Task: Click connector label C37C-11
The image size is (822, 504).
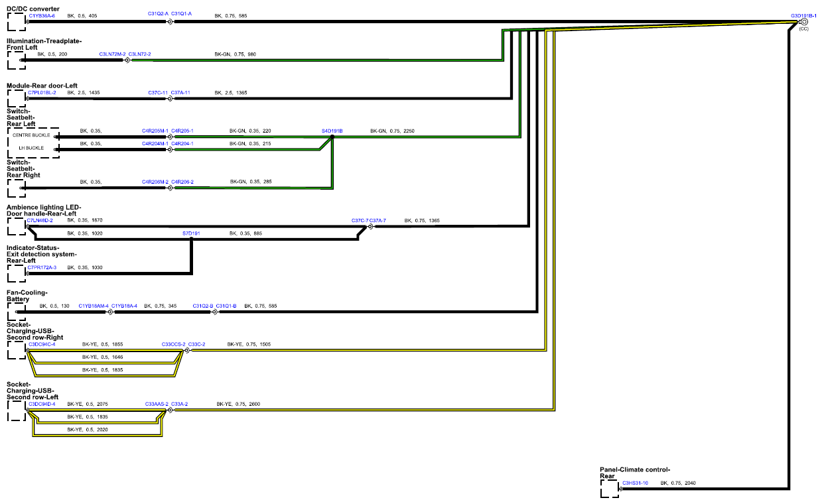Action: tap(158, 93)
